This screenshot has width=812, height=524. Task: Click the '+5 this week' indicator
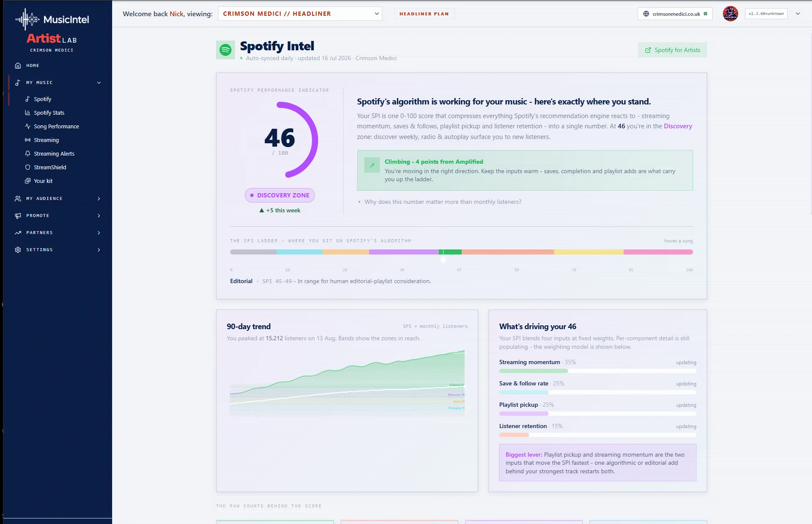(280, 210)
